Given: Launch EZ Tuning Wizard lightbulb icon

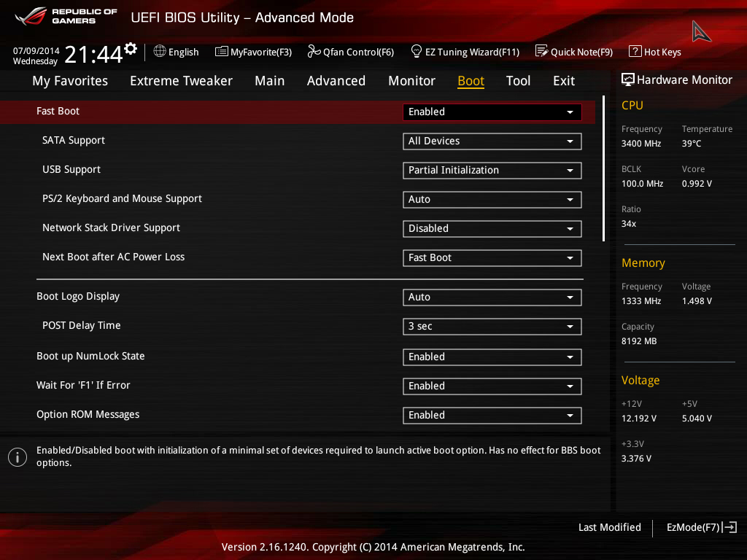Looking at the screenshot, I should [416, 51].
